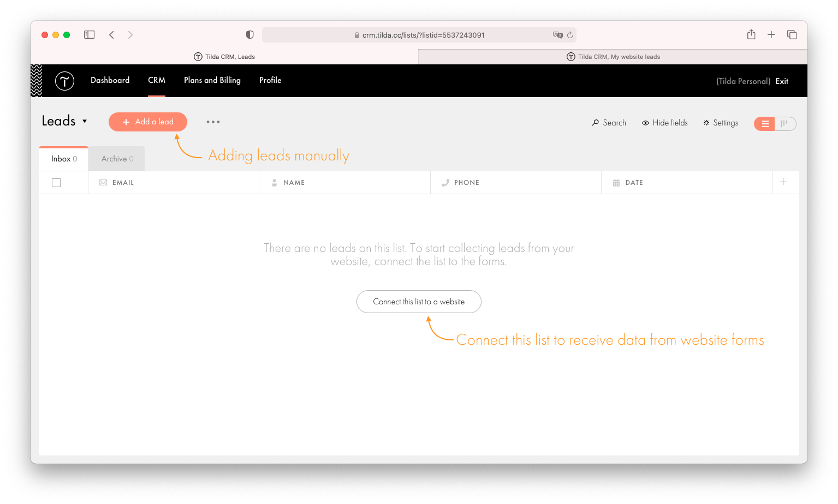Switch to 'Tilda CRM, My website leads' browser tab
The height and width of the screenshot is (504, 838).
(x=613, y=57)
